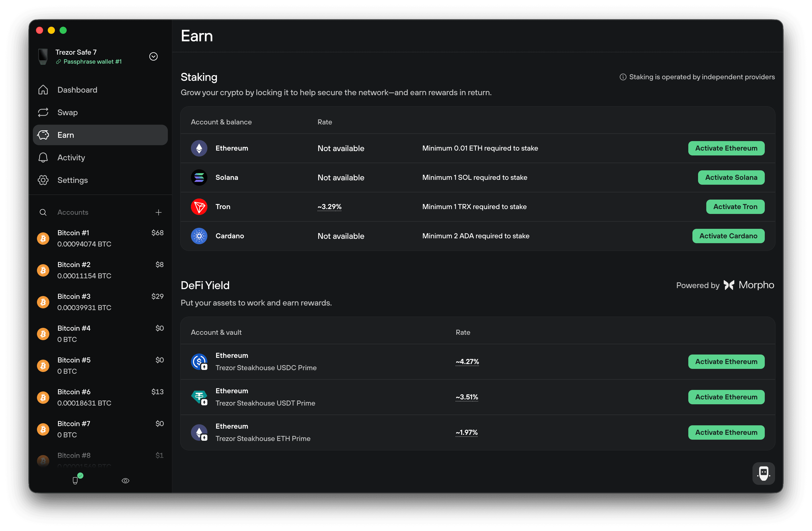Activate Ethereum staking
This screenshot has width=812, height=531.
[x=726, y=148]
